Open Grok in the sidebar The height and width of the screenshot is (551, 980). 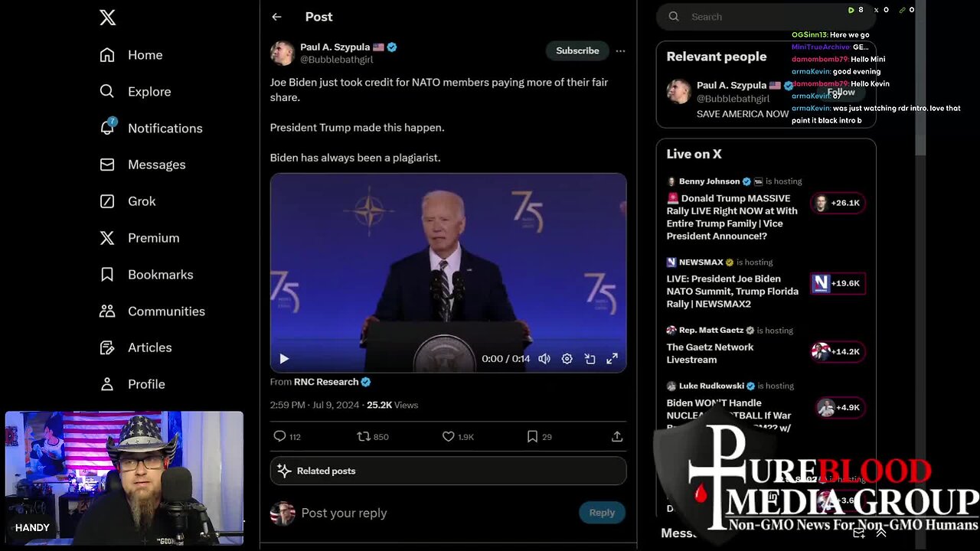[x=127, y=201]
